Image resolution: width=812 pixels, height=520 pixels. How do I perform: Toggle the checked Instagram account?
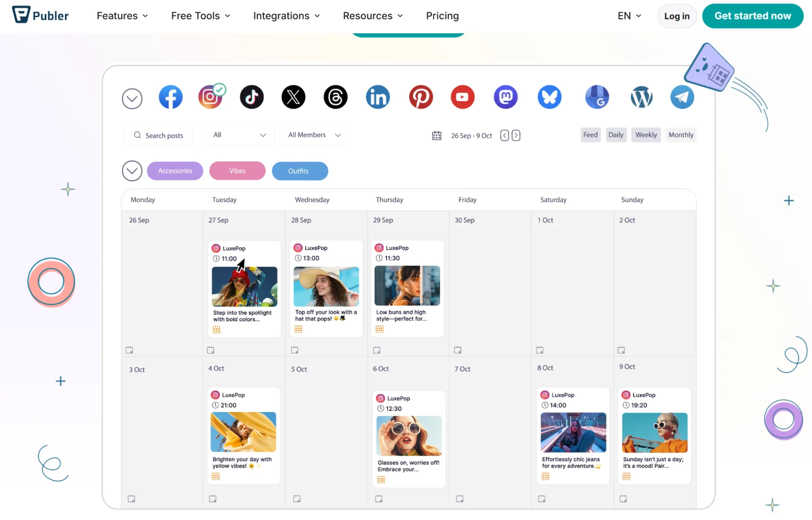tap(210, 97)
